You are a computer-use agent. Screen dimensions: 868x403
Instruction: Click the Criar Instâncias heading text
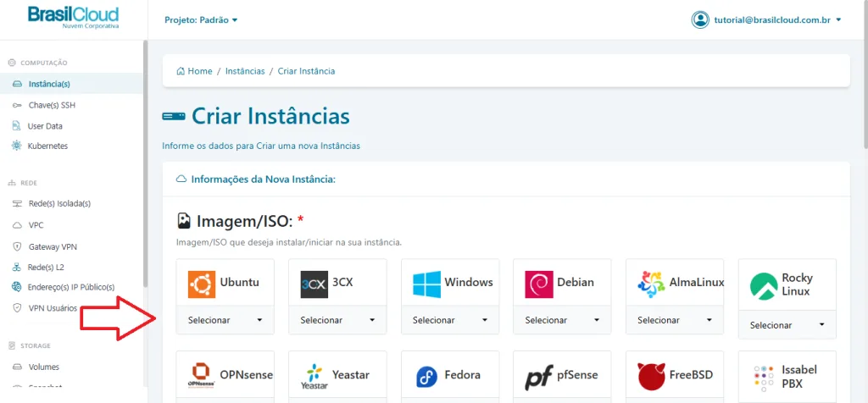coord(270,116)
